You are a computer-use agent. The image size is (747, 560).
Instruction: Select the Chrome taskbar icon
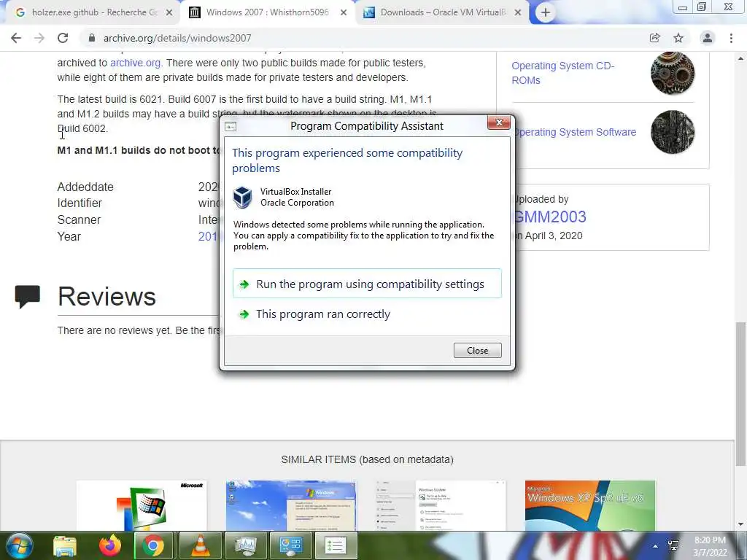(x=153, y=545)
